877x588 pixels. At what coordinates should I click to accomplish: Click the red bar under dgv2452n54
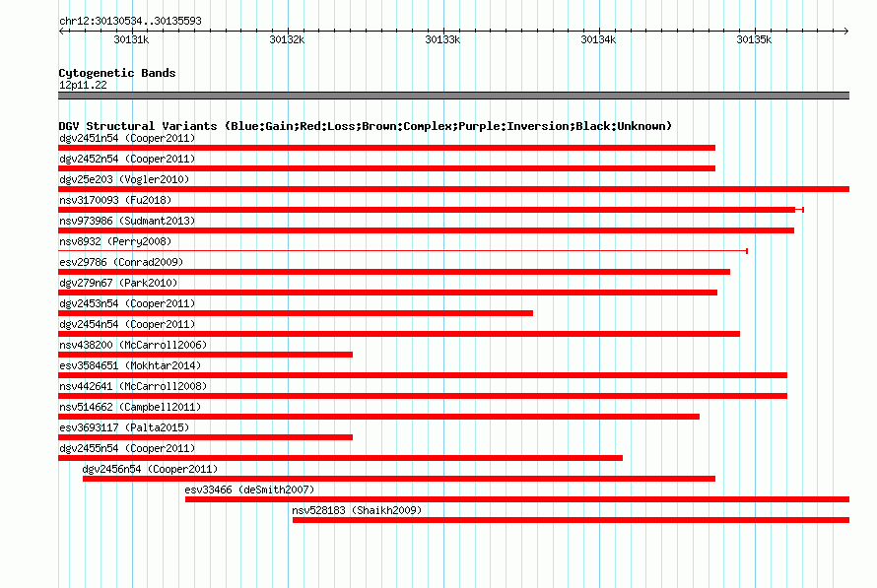tap(386, 168)
